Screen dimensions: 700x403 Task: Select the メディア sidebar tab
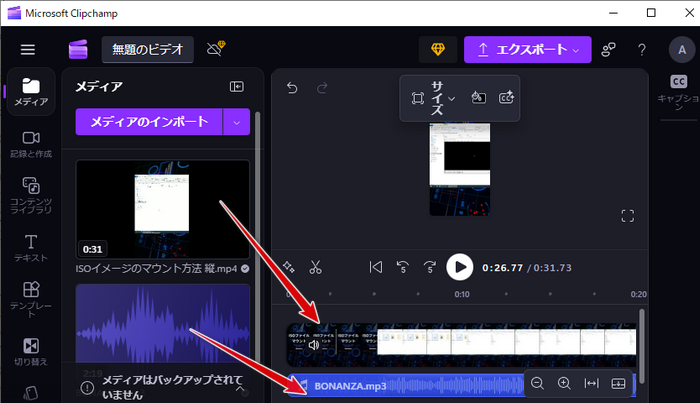click(31, 92)
